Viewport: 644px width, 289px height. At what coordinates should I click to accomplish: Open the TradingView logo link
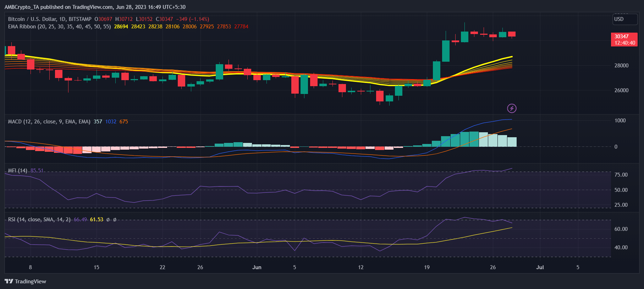(26, 281)
